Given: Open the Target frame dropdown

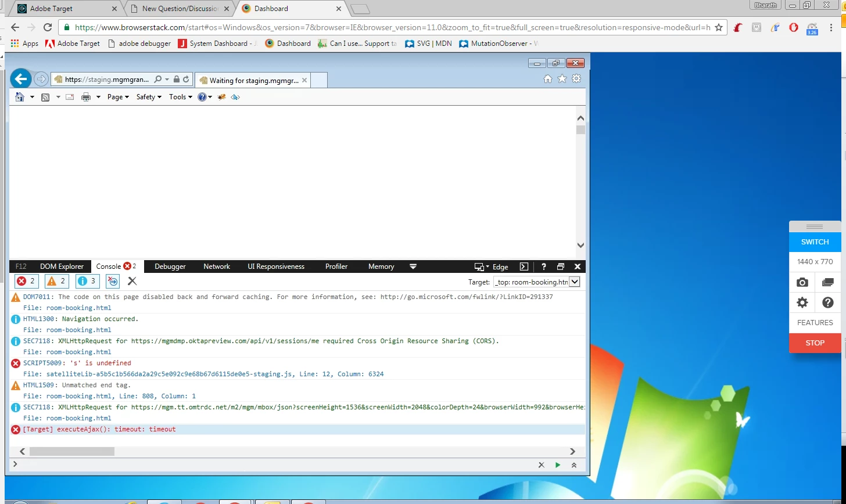Looking at the screenshot, I should coord(536,282).
